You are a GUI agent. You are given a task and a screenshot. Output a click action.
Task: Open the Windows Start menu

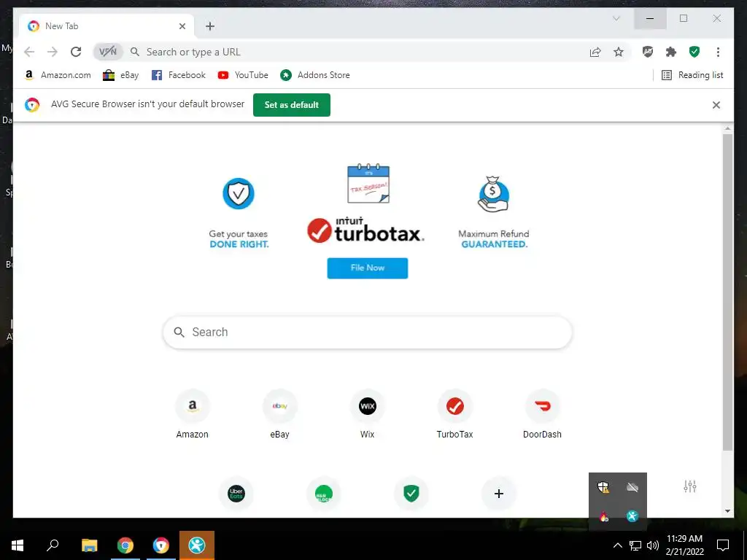(18, 545)
